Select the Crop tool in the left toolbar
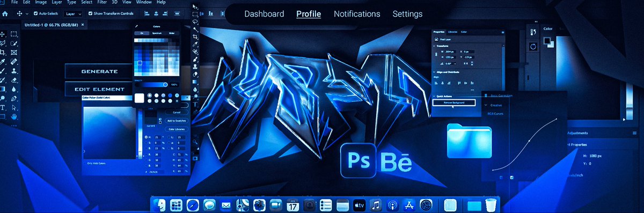Screen dimensions: 644x213 [x=3, y=52]
